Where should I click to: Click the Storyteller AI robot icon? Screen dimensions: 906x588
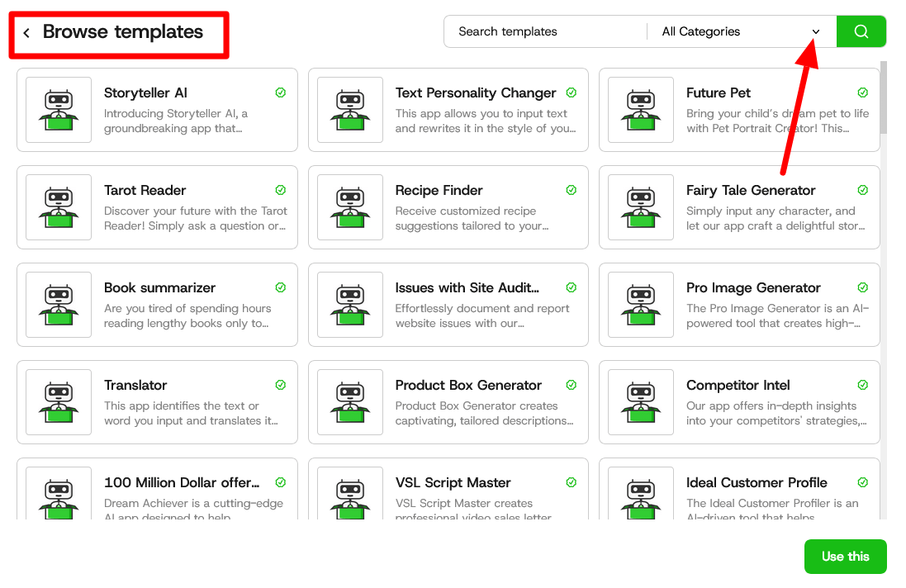tap(58, 110)
